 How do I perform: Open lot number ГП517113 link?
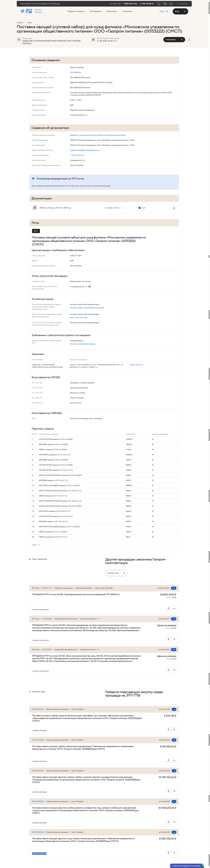(47, 588)
